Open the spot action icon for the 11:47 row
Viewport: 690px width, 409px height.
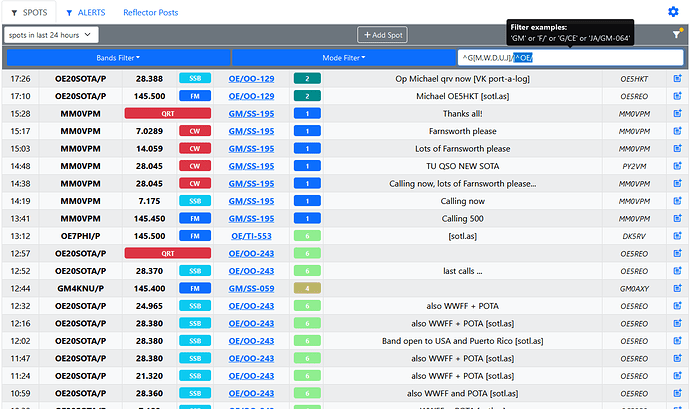(x=677, y=358)
